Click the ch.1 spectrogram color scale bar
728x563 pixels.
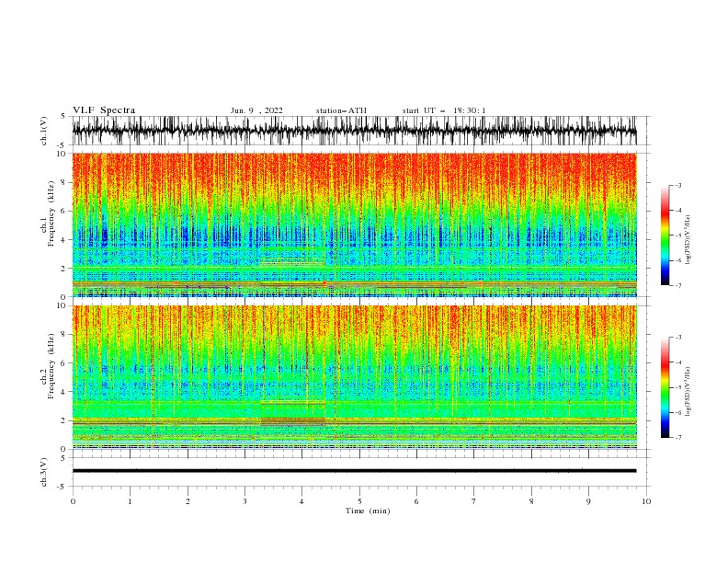pyautogui.click(x=665, y=236)
